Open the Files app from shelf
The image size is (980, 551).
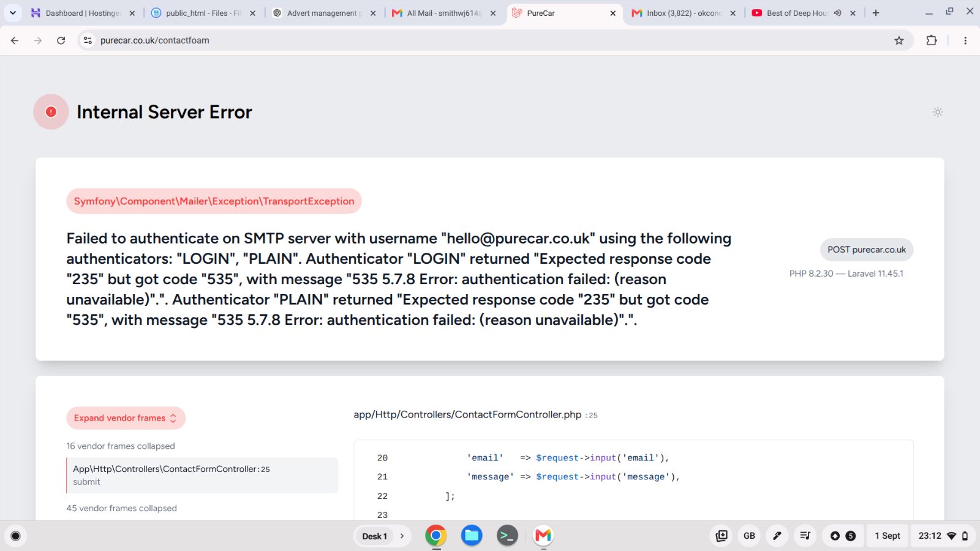click(472, 536)
